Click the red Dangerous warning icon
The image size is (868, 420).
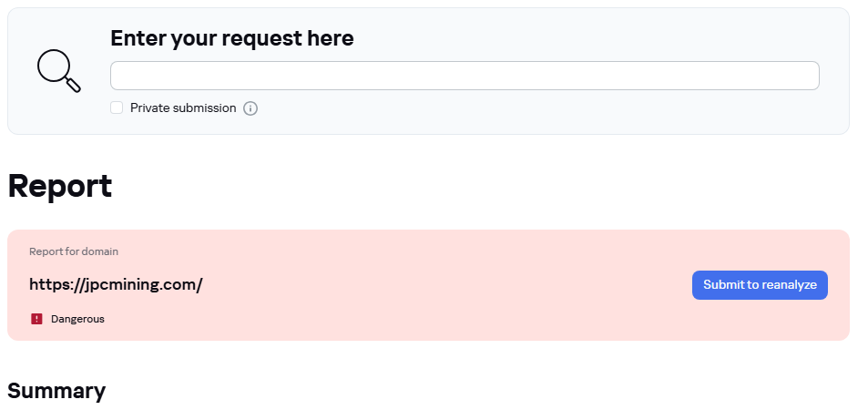coord(36,319)
